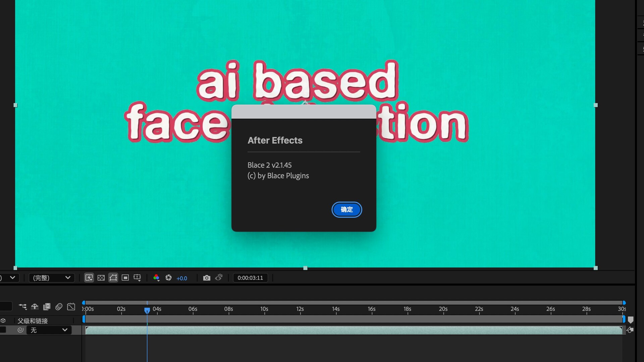Open the RGB channel display icon
This screenshot has height=362, width=644.
156,278
